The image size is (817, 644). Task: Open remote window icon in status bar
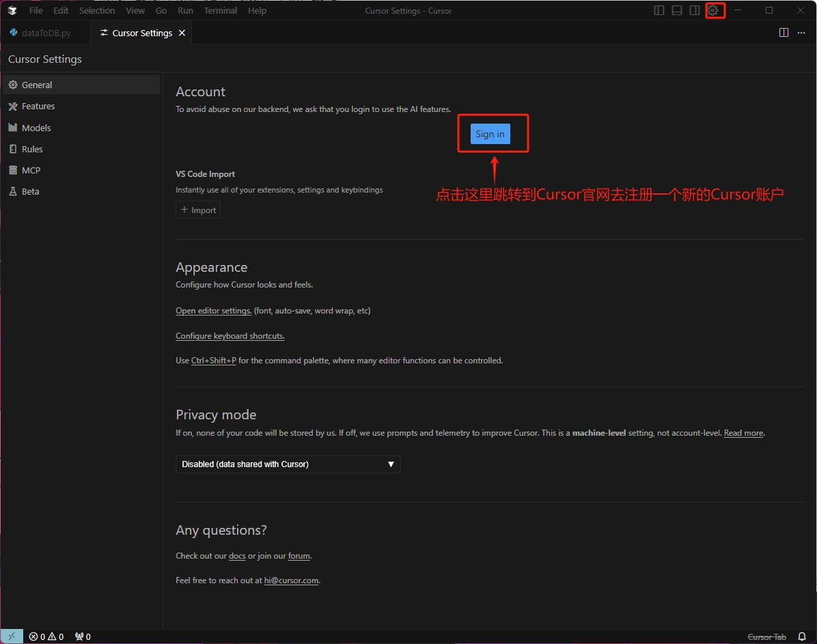pos(12,636)
